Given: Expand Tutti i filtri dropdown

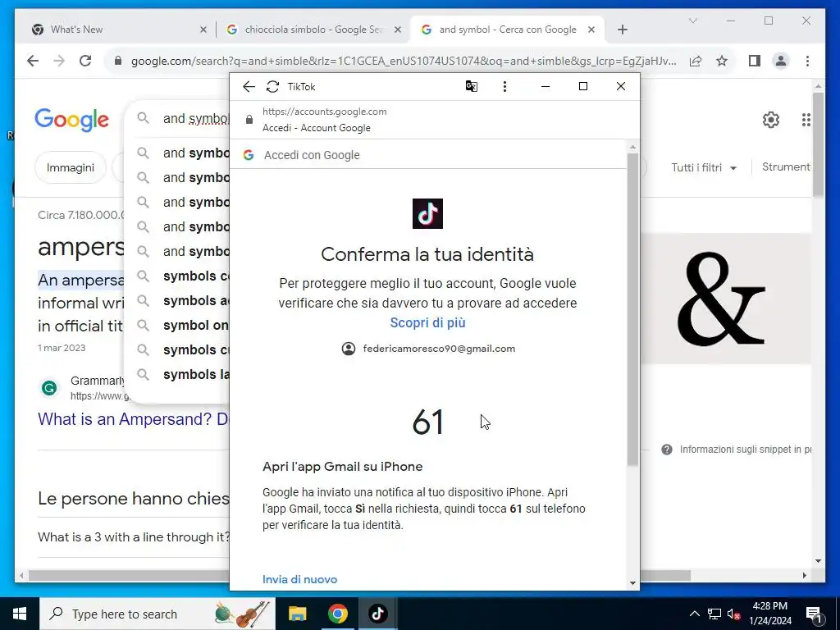Looking at the screenshot, I should point(704,167).
